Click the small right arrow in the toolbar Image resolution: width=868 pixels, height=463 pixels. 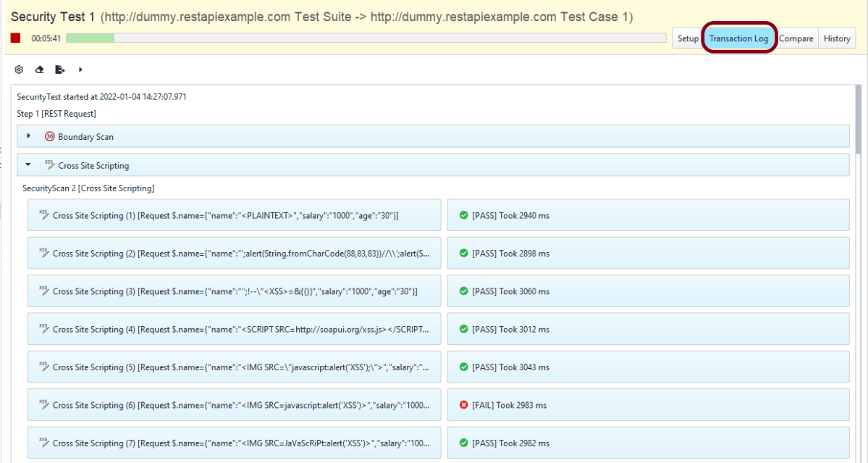[80, 70]
